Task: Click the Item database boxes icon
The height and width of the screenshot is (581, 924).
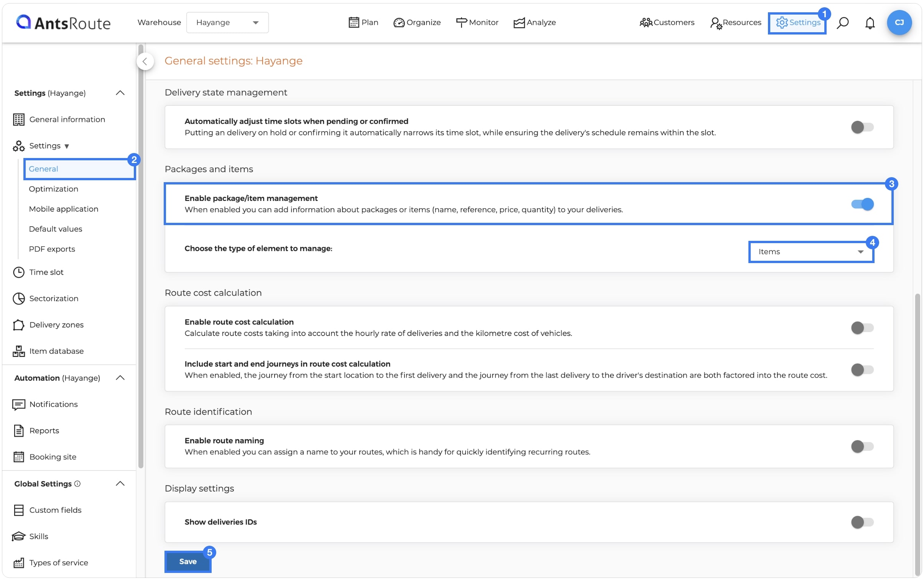Action: click(18, 351)
